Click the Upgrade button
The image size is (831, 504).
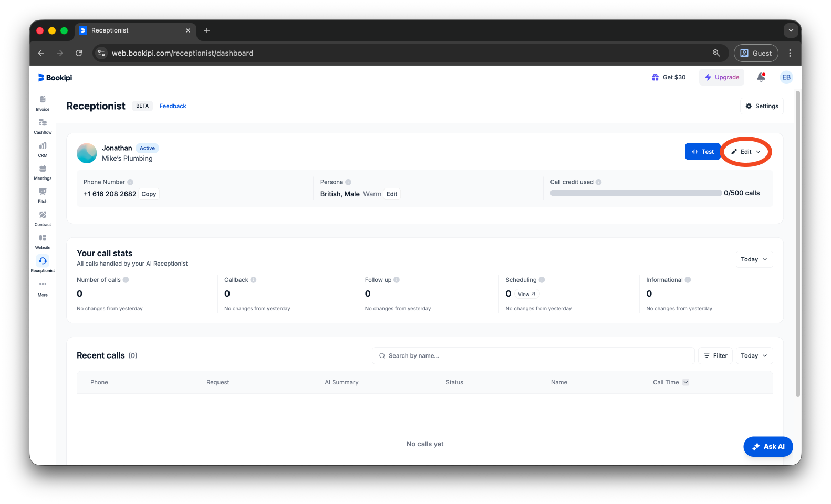pyautogui.click(x=722, y=77)
